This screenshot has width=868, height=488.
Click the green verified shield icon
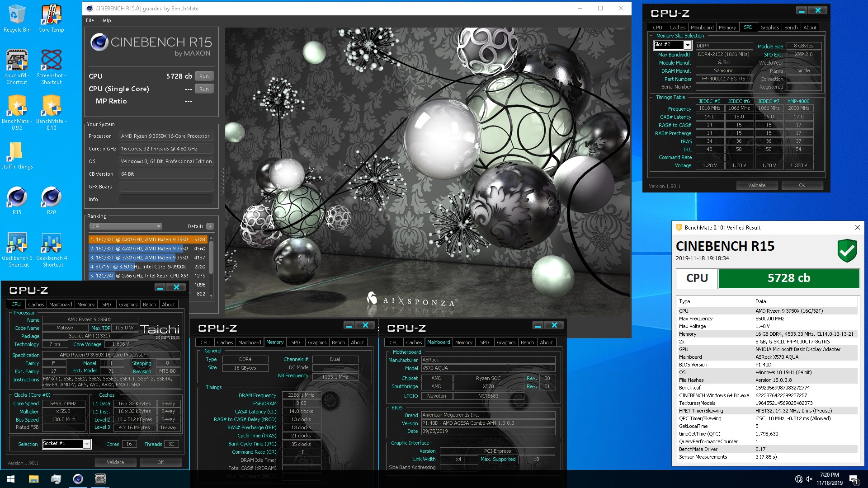pos(847,251)
